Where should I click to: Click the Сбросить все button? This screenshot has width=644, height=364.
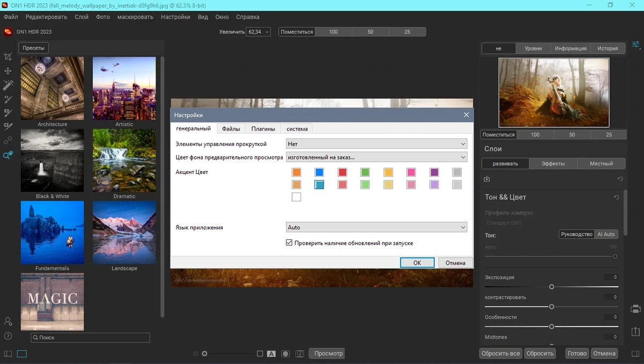[x=500, y=354]
